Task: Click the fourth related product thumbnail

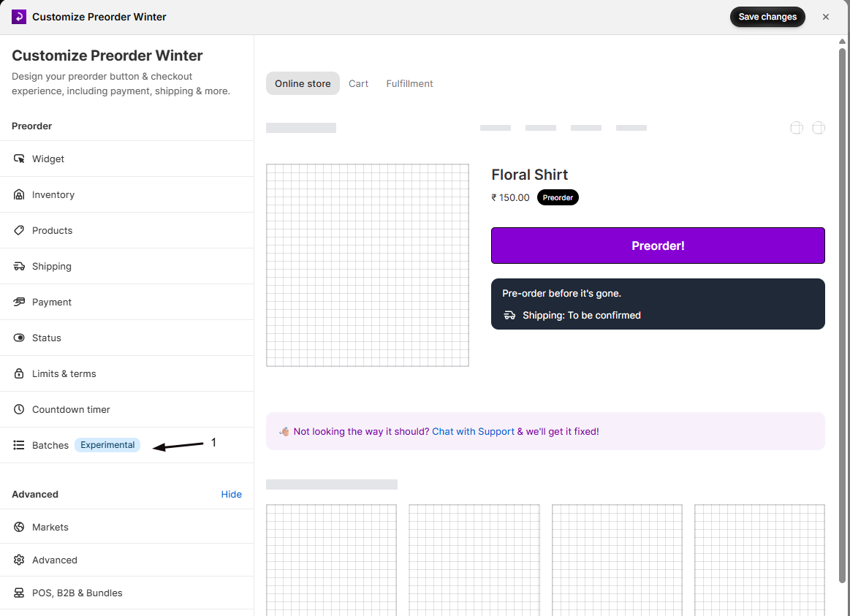Action: click(759, 560)
